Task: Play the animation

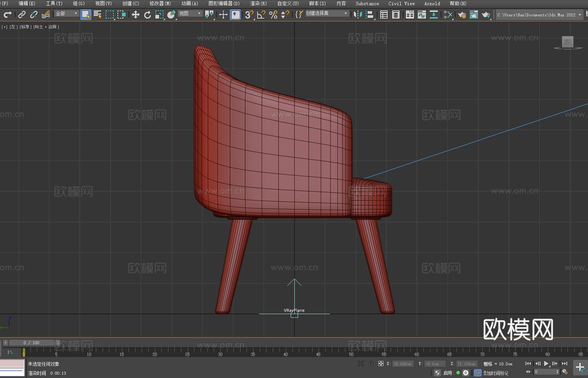Action: coord(546,364)
